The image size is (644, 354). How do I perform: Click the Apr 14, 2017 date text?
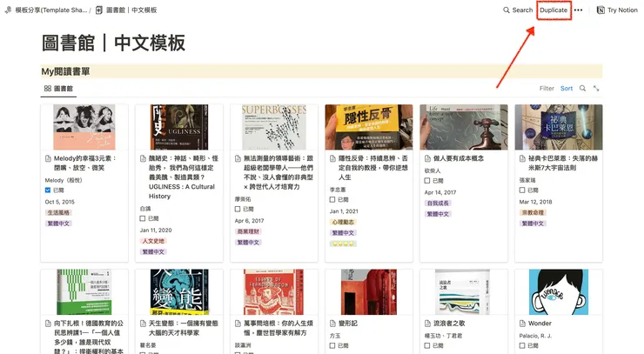click(440, 192)
